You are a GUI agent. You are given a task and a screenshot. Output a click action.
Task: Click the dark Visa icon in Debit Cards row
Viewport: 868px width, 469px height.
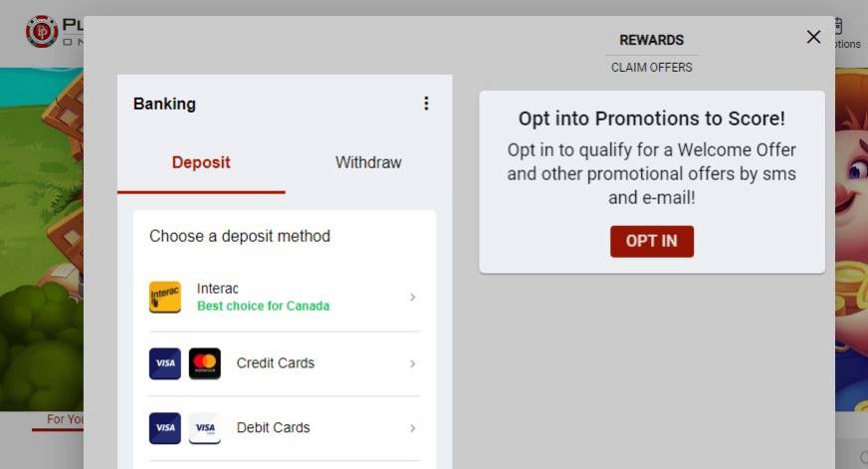(165, 428)
